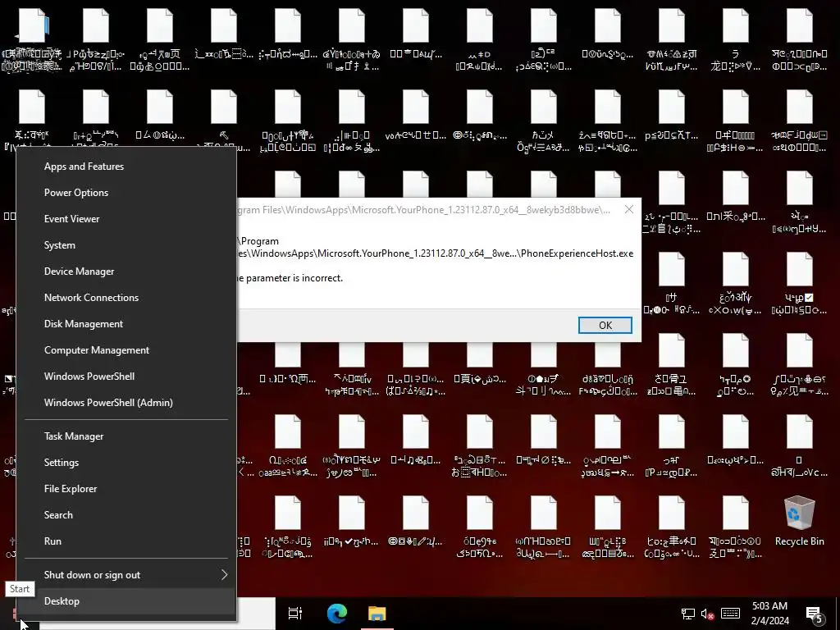Click OK in the error dialog
Screen dimensions: 840x630
point(605,325)
